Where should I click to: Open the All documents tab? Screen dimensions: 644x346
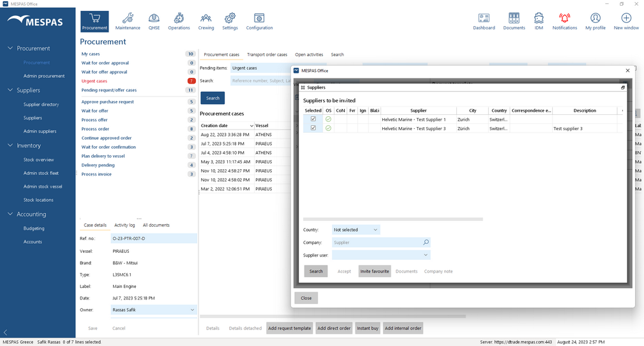[x=156, y=225]
